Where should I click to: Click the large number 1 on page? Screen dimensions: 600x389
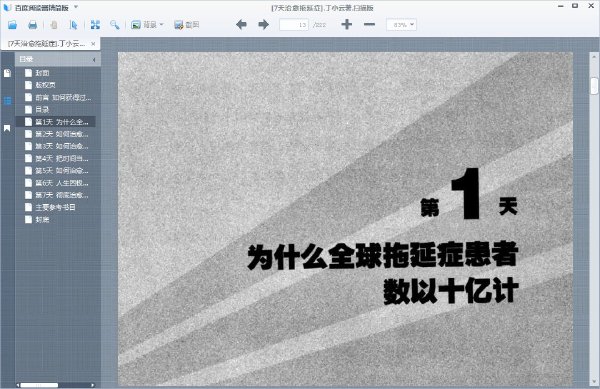point(467,193)
